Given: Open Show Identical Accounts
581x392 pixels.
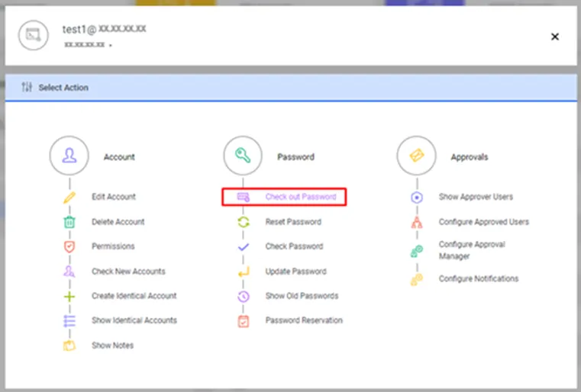Looking at the screenshot, I should coord(134,320).
